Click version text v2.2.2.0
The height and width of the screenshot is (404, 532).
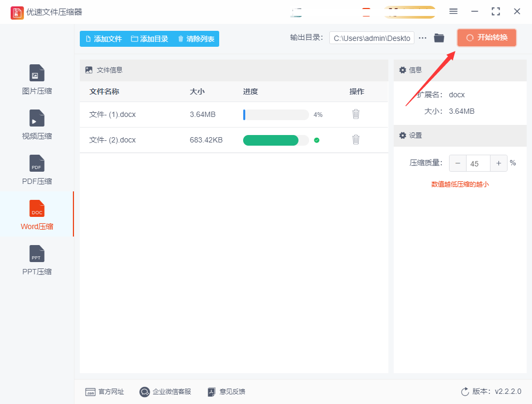click(508, 391)
